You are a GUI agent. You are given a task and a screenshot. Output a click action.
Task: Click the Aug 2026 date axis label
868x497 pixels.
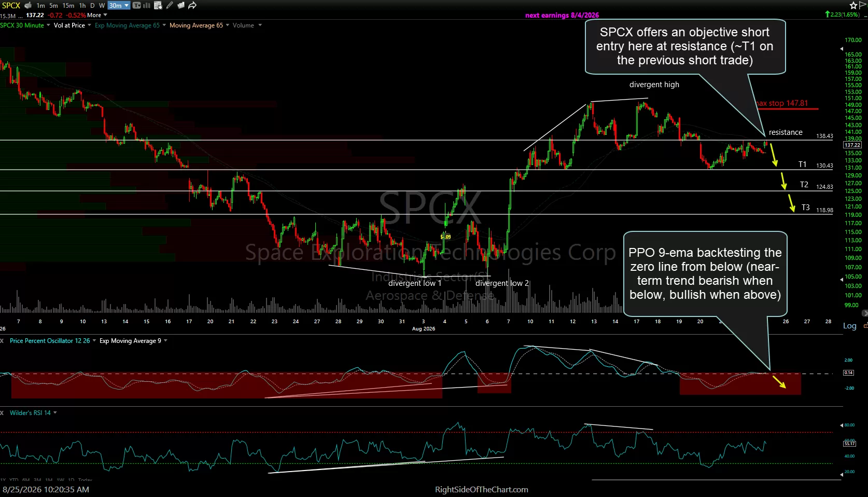pyautogui.click(x=424, y=329)
